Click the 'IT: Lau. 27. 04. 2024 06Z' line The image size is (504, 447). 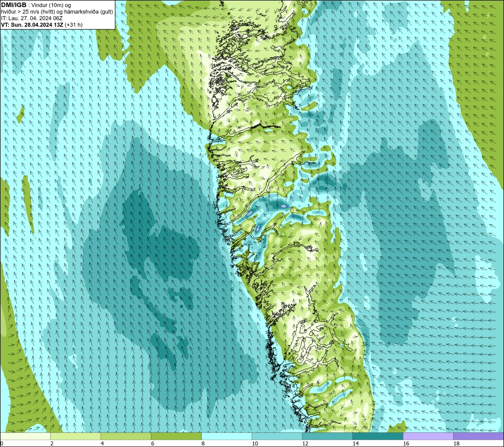tap(32, 18)
